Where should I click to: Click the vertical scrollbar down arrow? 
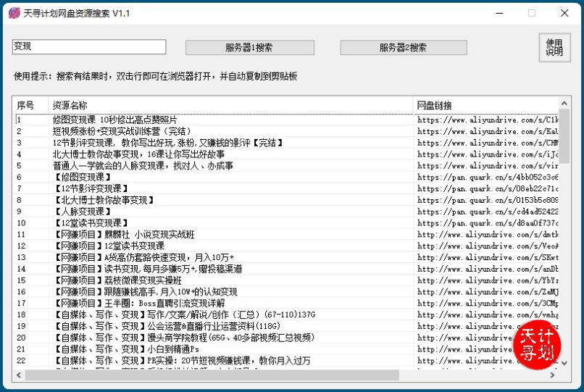pyautogui.click(x=564, y=362)
